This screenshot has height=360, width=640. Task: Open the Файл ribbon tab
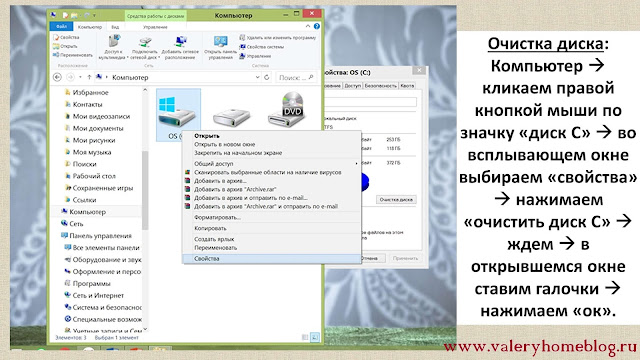tap(62, 27)
